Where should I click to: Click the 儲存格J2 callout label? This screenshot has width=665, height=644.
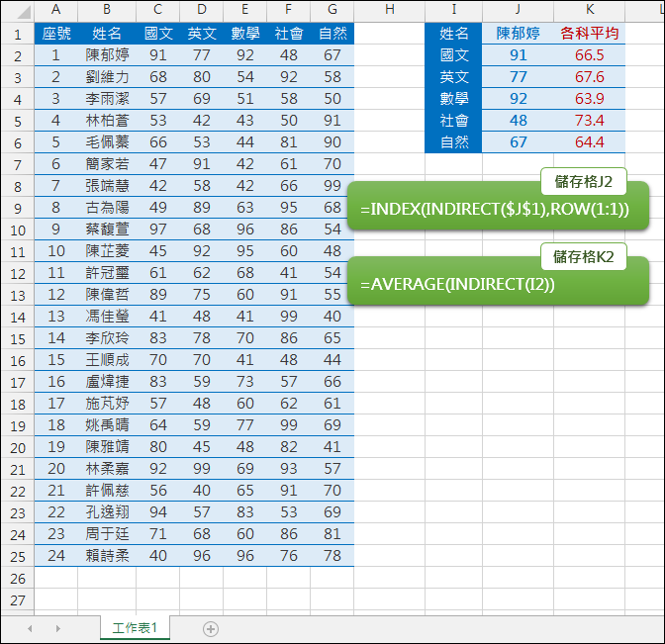coord(584,181)
